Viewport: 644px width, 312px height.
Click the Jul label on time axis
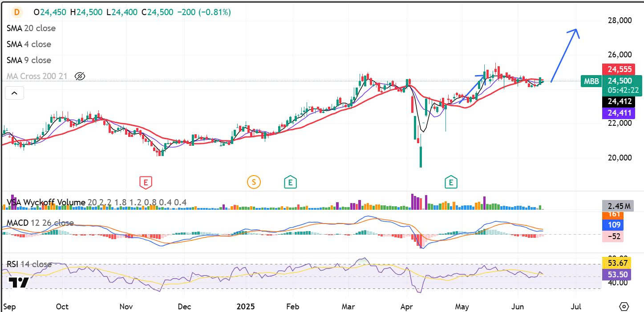pyautogui.click(x=575, y=307)
